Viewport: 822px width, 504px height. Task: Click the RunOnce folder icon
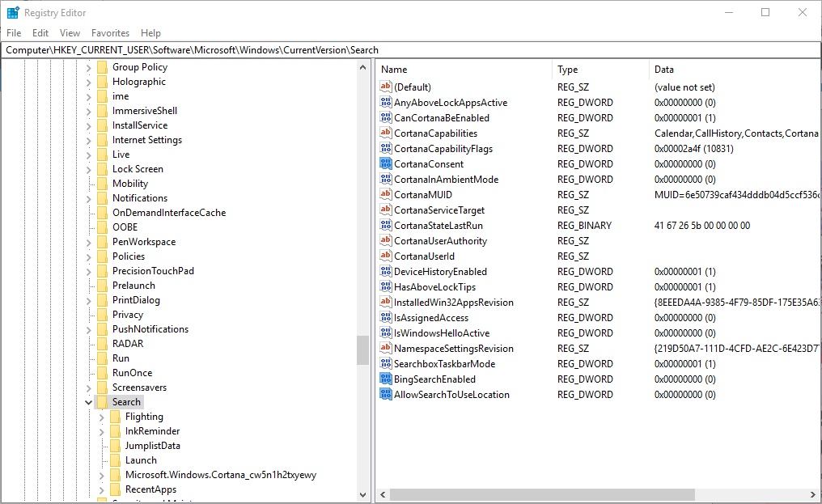coord(102,373)
